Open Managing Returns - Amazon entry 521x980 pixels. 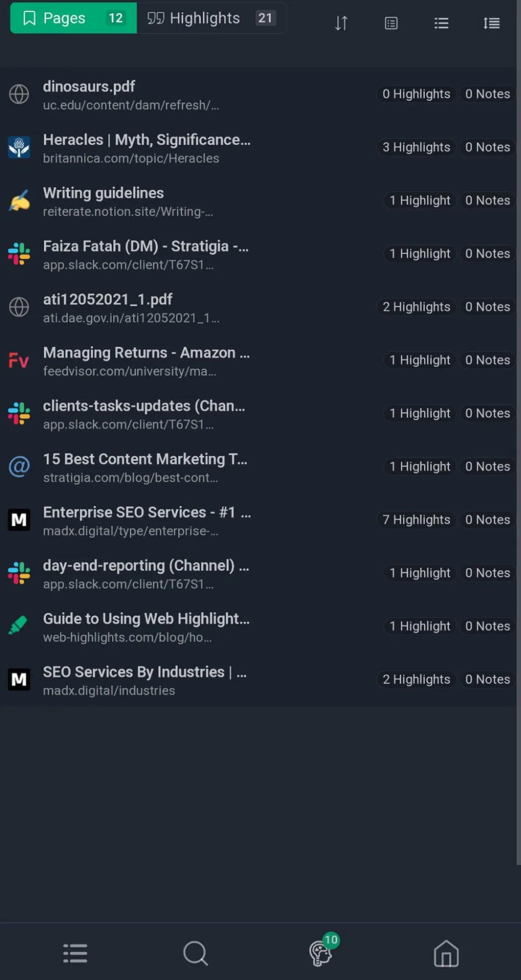[259, 361]
